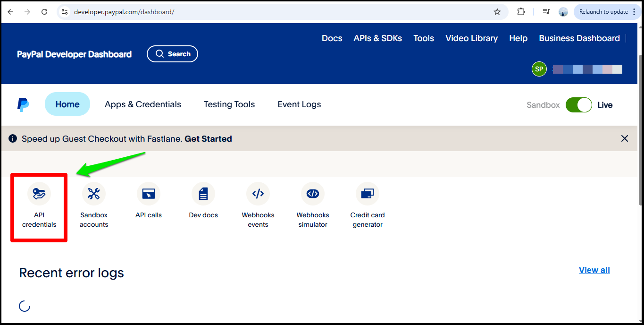Open the media control icon in toolbar

(x=546, y=12)
